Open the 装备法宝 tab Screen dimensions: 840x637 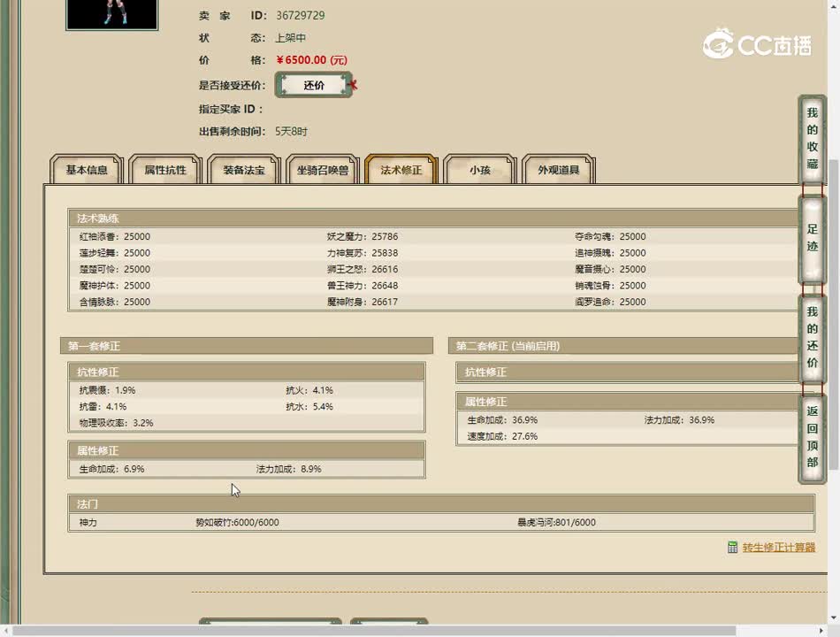pyautogui.click(x=244, y=170)
